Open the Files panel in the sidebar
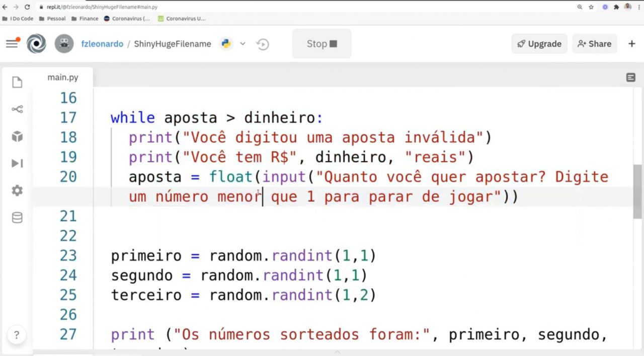This screenshot has height=356, width=644. point(17,82)
